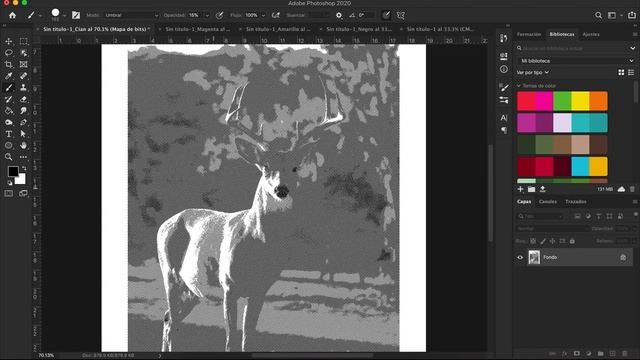The image size is (640, 360).
Task: Open the Info panel icon
Action: (x=504, y=69)
